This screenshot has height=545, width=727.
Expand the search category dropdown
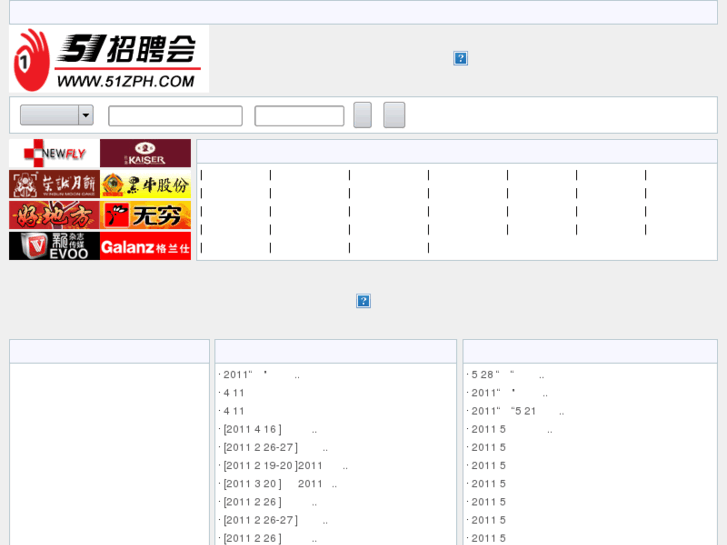point(57,115)
